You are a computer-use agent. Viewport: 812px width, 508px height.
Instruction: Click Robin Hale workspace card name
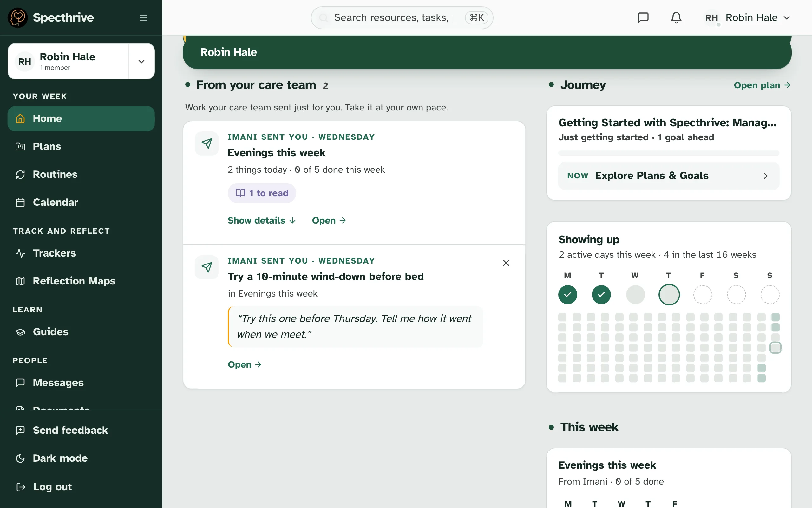pyautogui.click(x=68, y=57)
